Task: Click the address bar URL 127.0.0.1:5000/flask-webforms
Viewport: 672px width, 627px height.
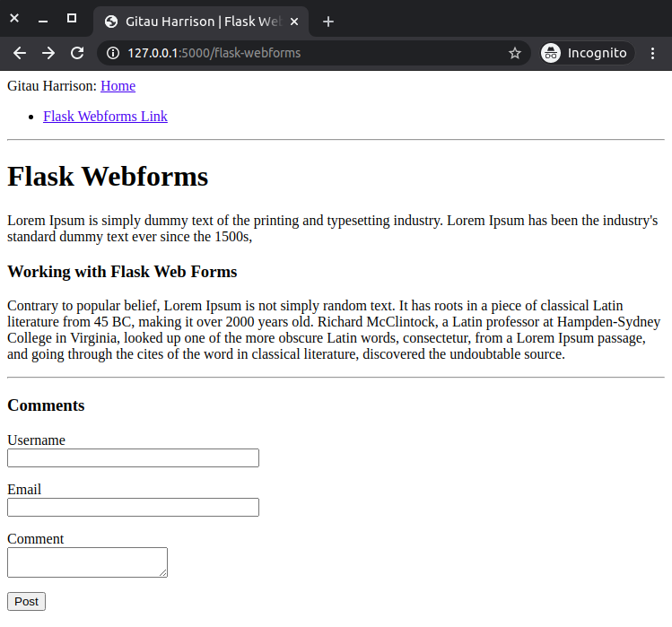Action: (214, 53)
